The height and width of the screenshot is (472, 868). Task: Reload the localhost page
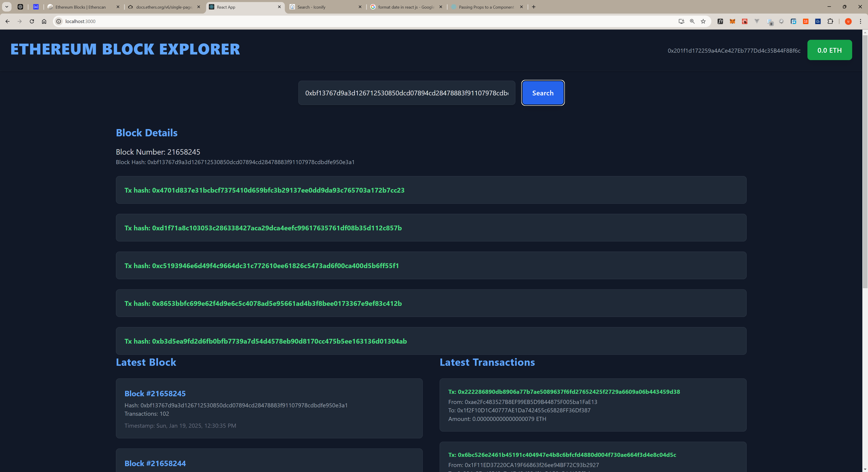32,21
